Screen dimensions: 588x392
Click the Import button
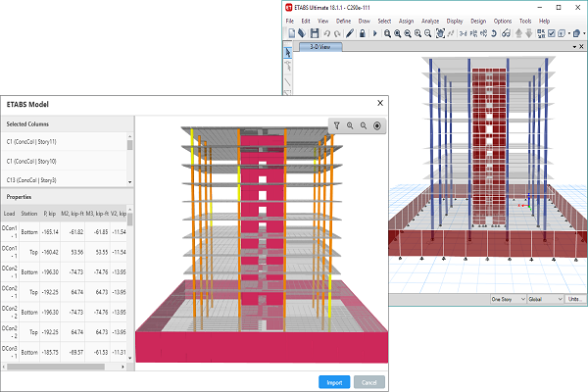(333, 382)
